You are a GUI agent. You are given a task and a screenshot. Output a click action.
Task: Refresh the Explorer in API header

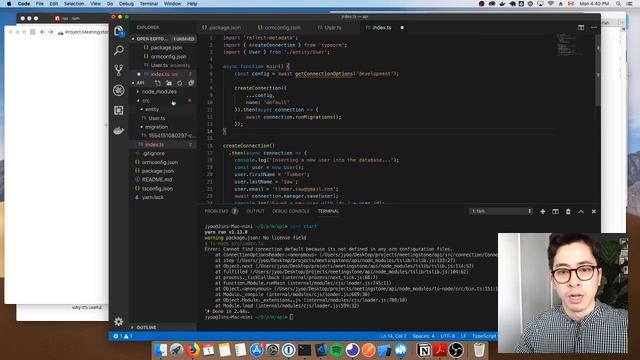click(180, 83)
